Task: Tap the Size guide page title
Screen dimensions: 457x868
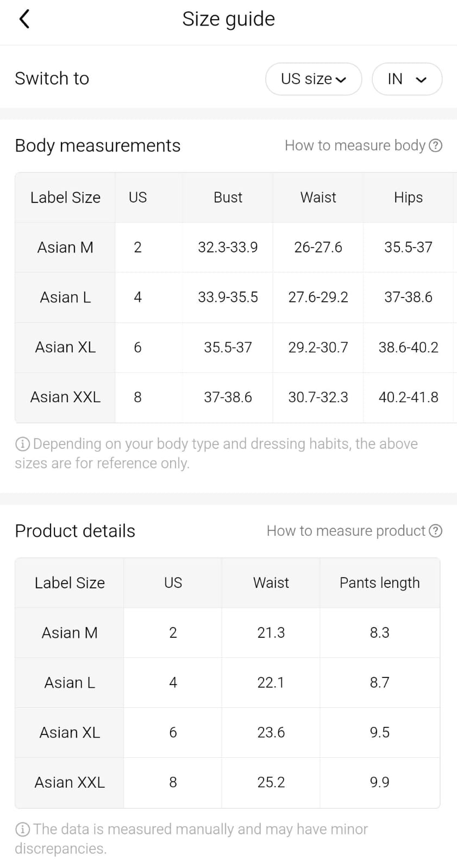Action: coord(228,19)
